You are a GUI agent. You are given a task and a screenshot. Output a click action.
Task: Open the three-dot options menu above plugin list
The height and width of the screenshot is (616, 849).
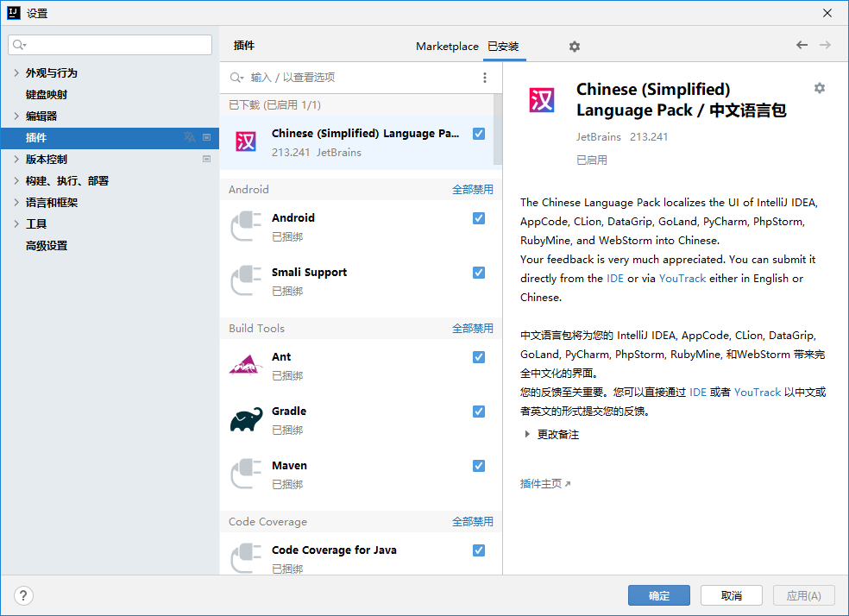(484, 78)
